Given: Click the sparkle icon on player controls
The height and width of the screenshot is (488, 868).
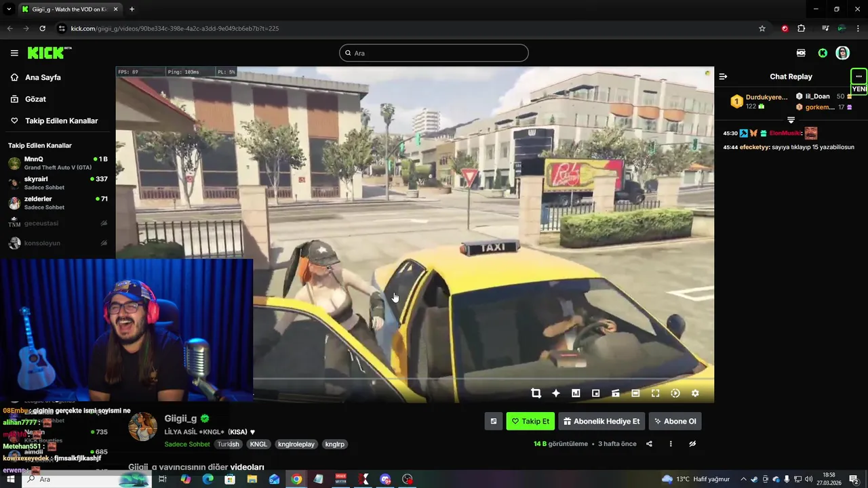Looking at the screenshot, I should coord(556,393).
